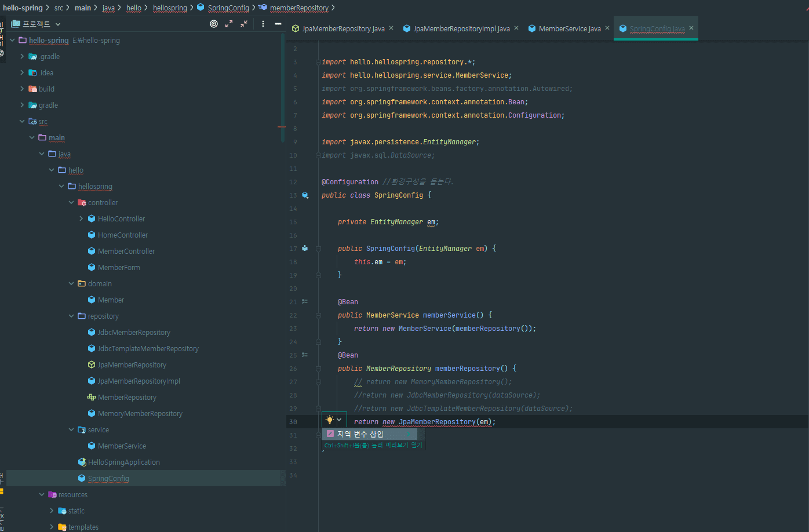Close the JpaMemberRepository.java tab
Image resolution: width=809 pixels, height=532 pixels.
point(391,28)
